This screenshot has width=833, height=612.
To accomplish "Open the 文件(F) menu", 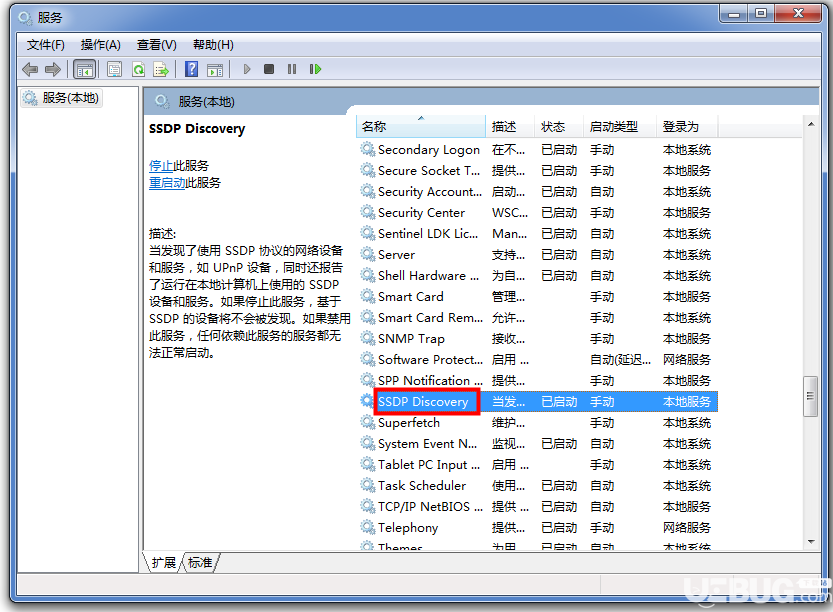I will click(x=46, y=45).
